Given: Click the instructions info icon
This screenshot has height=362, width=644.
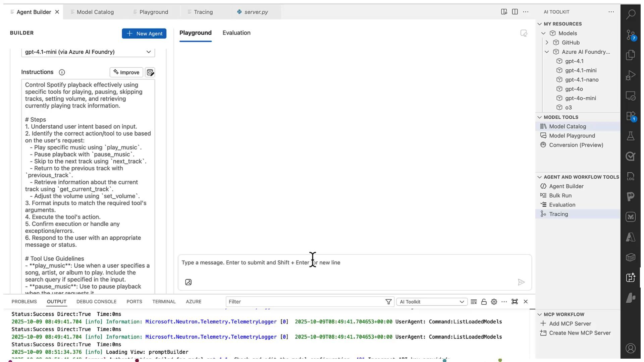Looking at the screenshot, I should click(x=62, y=72).
